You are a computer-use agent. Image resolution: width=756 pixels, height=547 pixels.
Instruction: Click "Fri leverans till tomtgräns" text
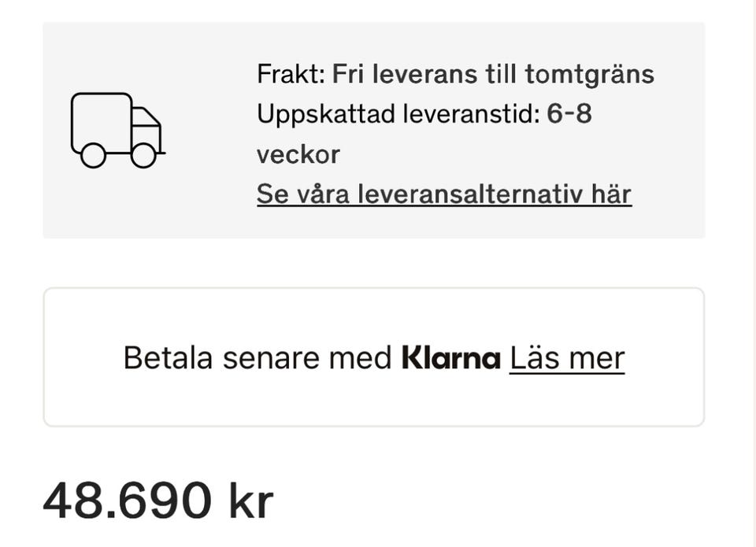point(493,75)
